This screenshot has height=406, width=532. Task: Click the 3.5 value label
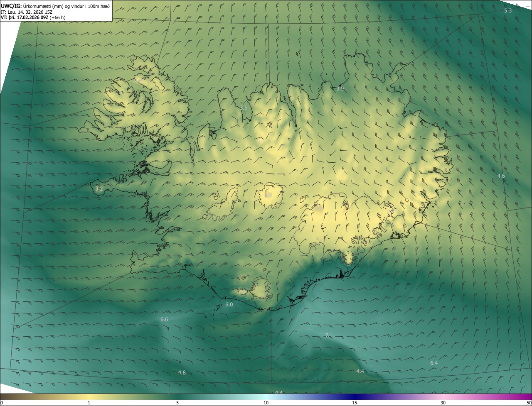pos(244,108)
